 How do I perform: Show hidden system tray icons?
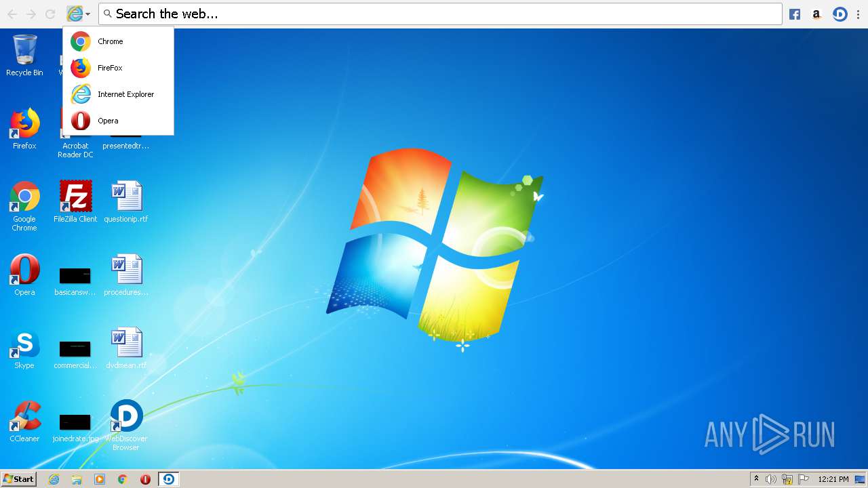click(x=756, y=479)
